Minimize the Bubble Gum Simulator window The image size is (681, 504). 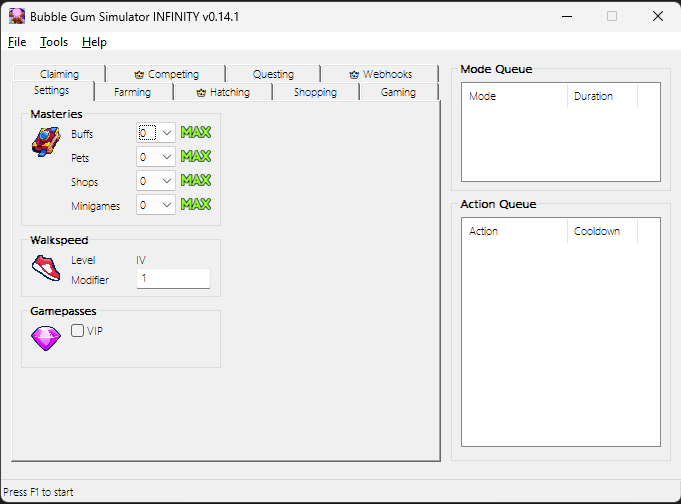click(x=567, y=17)
